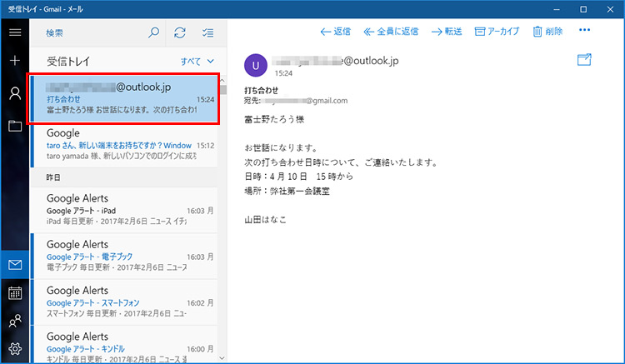625x364 pixels.
Task: Open the People contacts icon
Action: tap(14, 321)
